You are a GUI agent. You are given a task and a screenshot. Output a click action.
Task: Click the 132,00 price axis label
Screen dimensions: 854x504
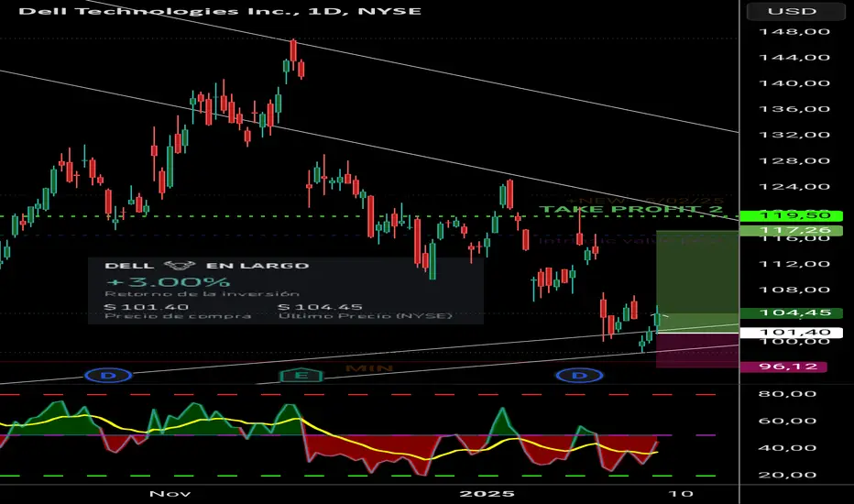coord(794,135)
